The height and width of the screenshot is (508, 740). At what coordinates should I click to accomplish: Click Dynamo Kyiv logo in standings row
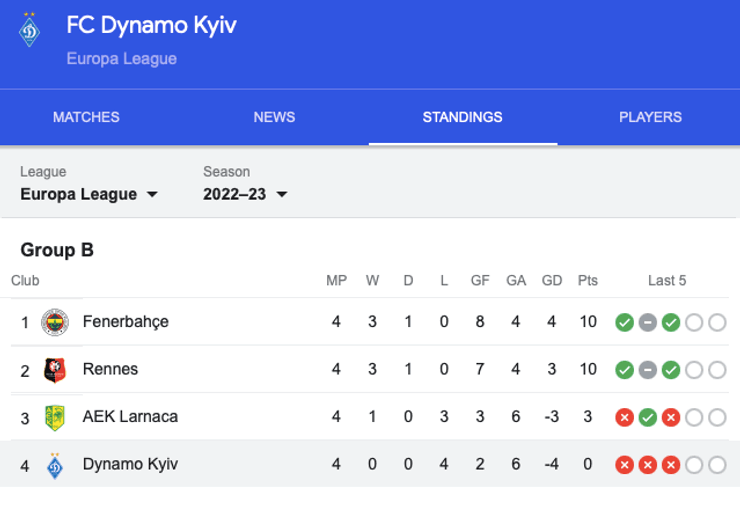[55, 465]
